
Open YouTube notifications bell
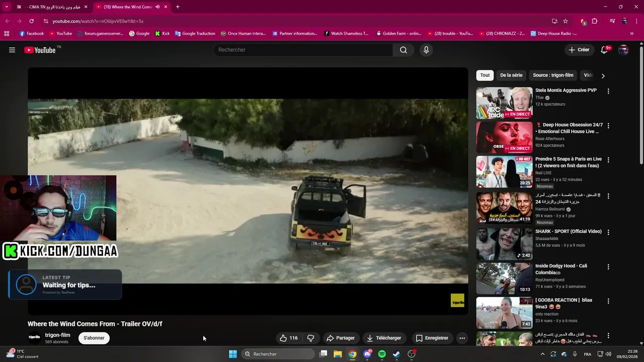click(604, 50)
